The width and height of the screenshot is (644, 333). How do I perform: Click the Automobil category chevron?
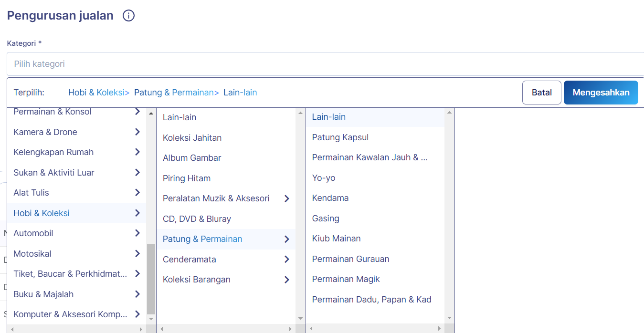coord(137,233)
